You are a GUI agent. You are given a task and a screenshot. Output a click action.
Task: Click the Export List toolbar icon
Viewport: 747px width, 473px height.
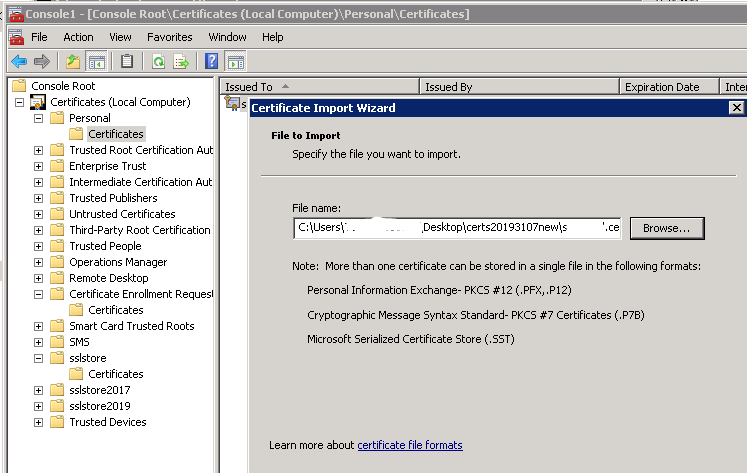point(181,62)
